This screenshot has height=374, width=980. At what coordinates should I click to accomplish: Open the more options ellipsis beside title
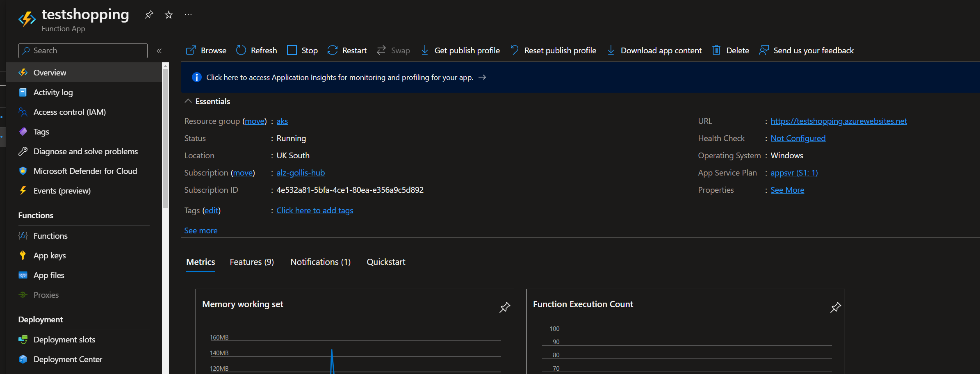(188, 14)
